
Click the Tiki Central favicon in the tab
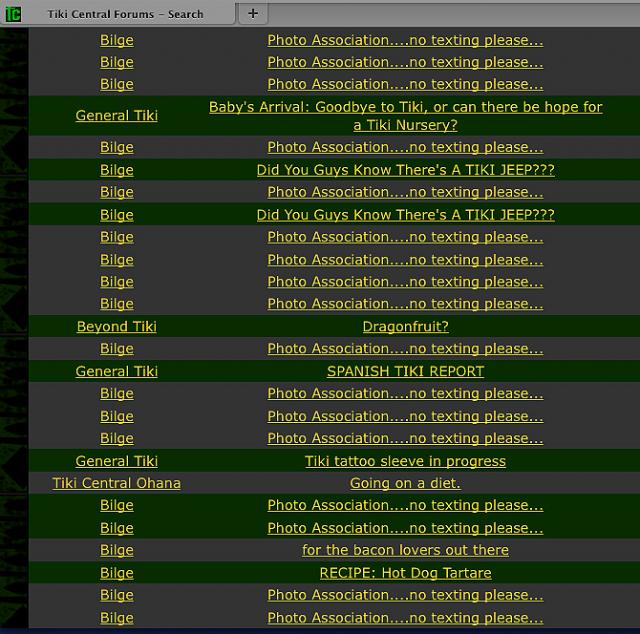(x=14, y=14)
